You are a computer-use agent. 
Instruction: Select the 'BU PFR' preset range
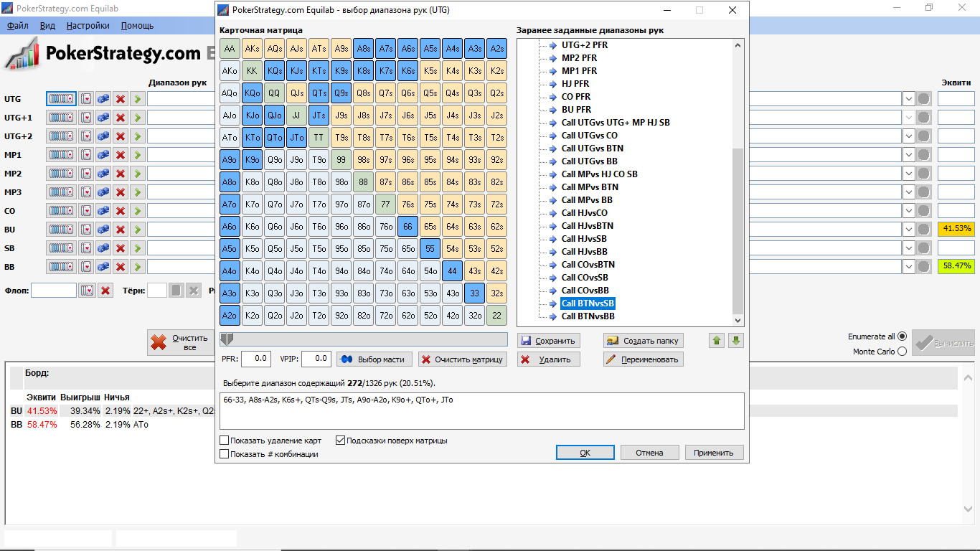pos(576,110)
